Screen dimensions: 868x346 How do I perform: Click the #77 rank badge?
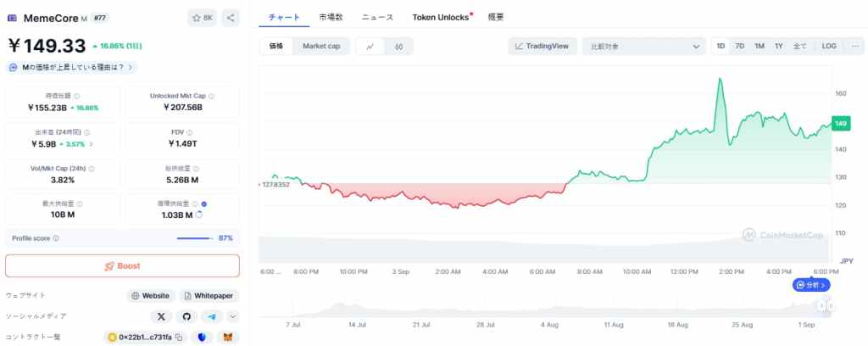coord(100,19)
